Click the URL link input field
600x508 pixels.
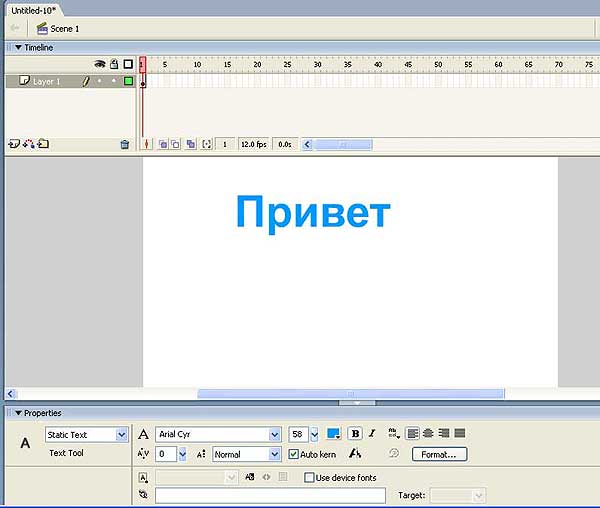click(x=270, y=495)
